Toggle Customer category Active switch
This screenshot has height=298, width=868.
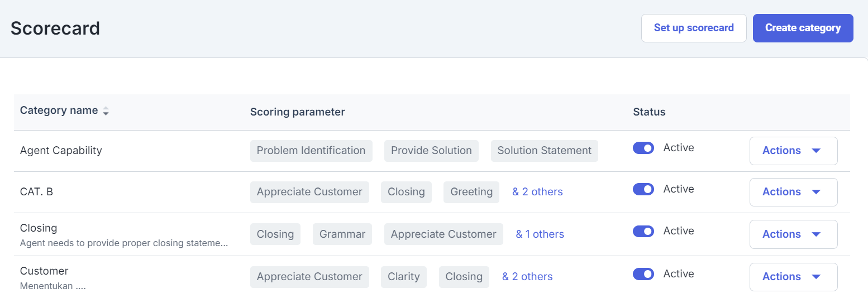pos(643,274)
